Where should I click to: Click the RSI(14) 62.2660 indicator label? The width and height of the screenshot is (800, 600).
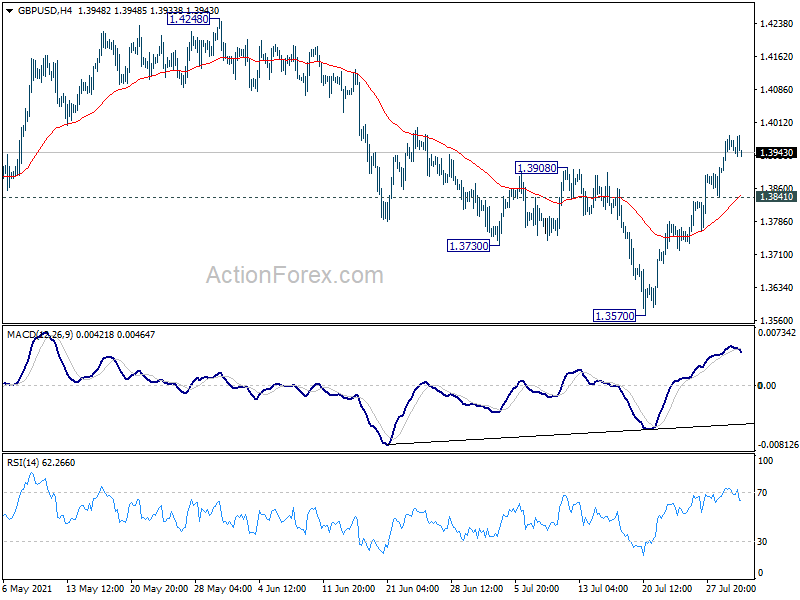click(41, 463)
